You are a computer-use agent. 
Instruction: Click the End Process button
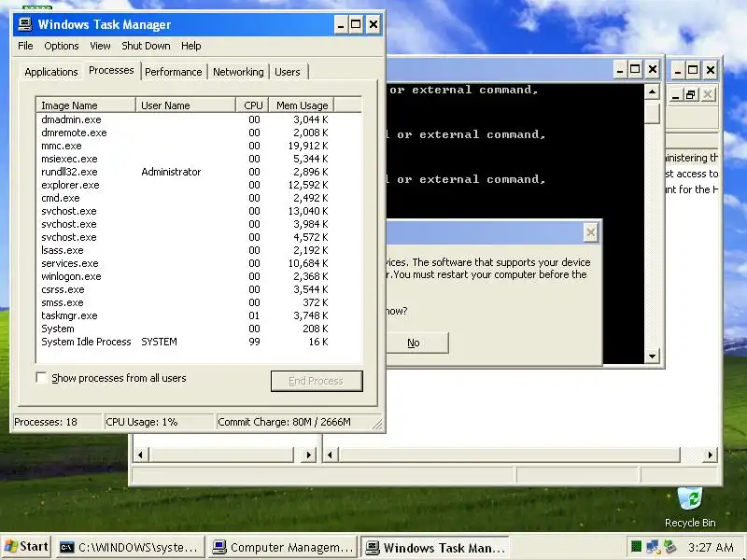(x=317, y=381)
